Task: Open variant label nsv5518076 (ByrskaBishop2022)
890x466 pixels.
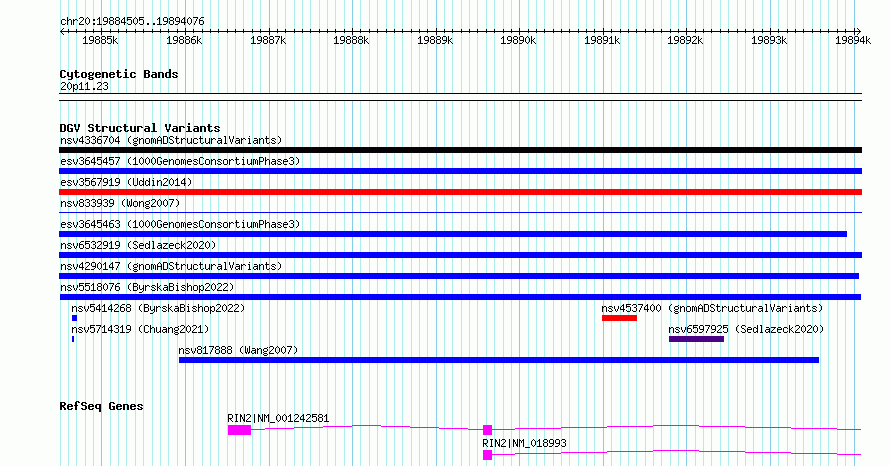Action: [147, 287]
